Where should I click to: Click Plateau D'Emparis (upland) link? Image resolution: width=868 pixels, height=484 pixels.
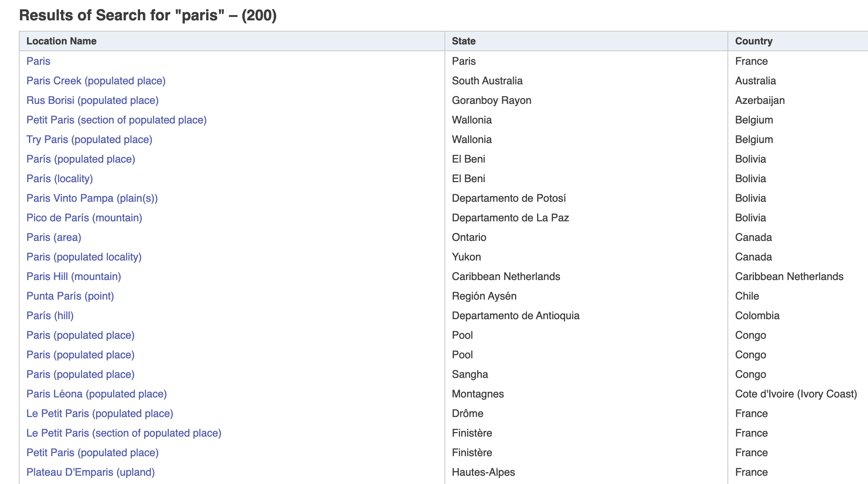(90, 472)
